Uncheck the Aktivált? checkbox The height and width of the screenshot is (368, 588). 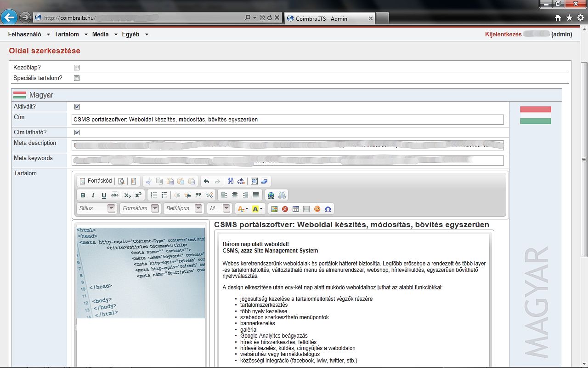(x=77, y=107)
